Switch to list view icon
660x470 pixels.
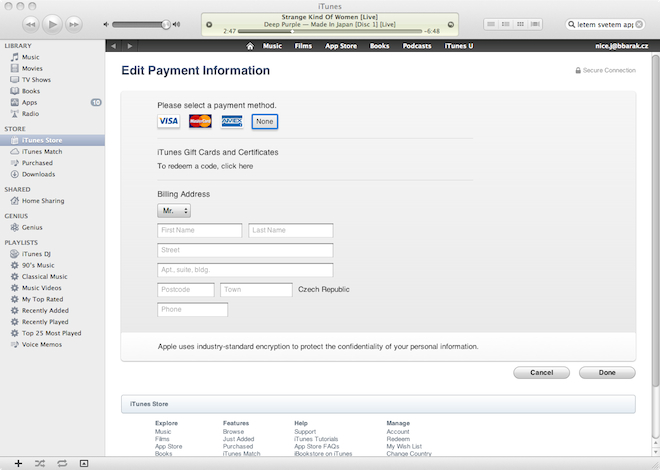tap(491, 24)
